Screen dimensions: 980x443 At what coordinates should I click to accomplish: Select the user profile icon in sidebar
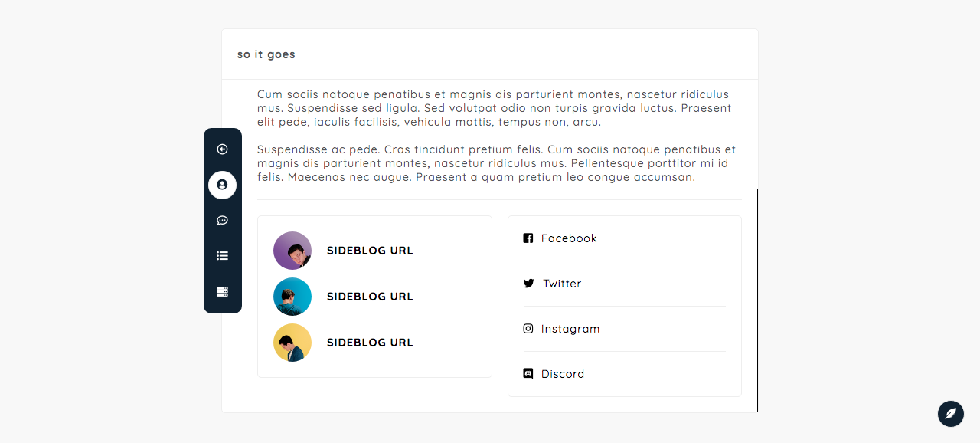[x=222, y=185]
